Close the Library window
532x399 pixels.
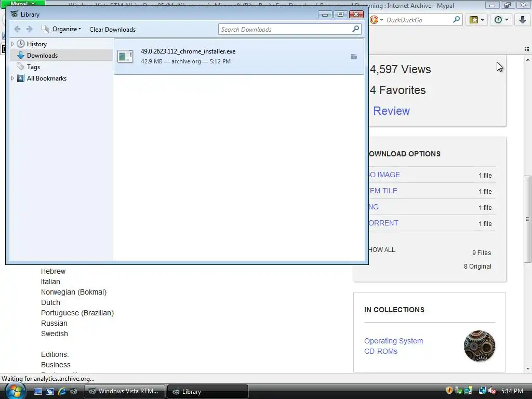[356, 14]
